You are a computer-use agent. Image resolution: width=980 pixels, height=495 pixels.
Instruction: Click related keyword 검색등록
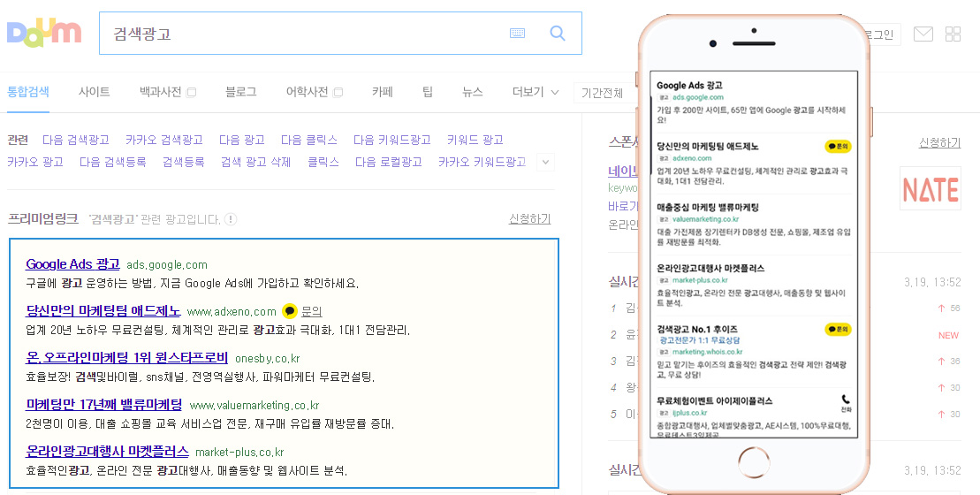tap(183, 162)
